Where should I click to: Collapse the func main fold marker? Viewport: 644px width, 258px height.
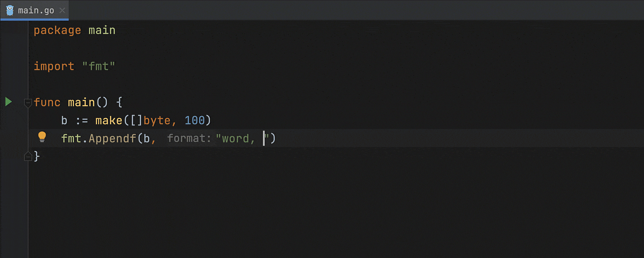28,102
